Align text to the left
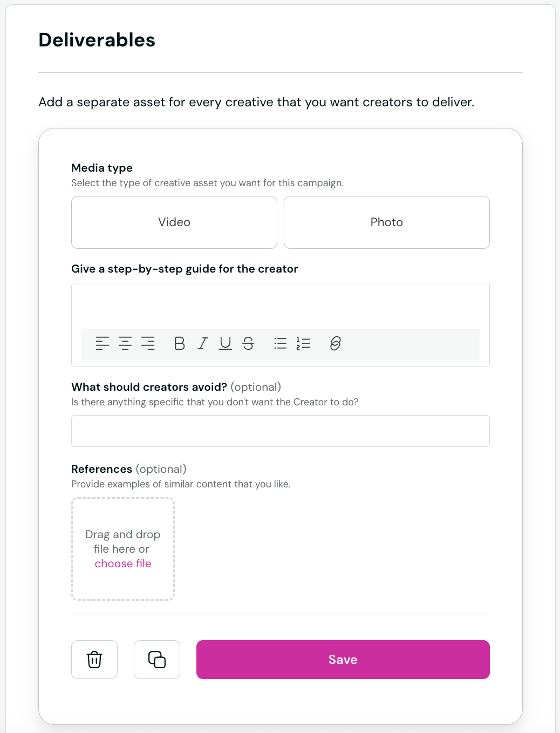This screenshot has width=560, height=733. pos(101,343)
